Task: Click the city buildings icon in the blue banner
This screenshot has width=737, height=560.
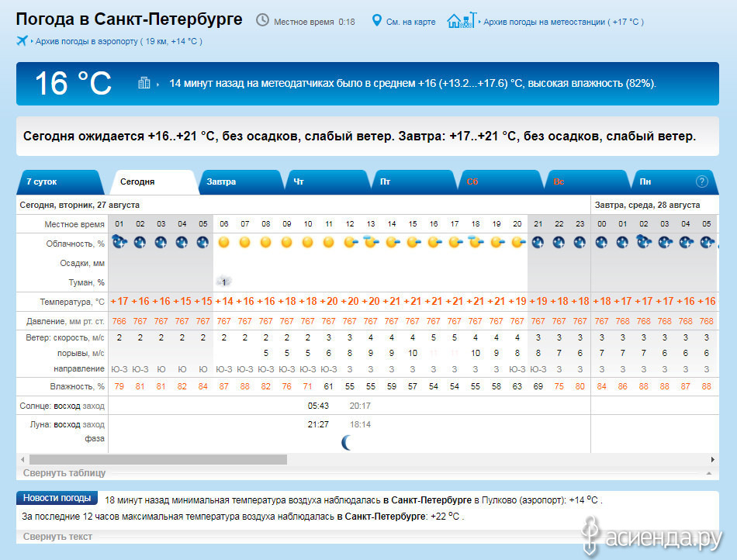Action: click(144, 83)
